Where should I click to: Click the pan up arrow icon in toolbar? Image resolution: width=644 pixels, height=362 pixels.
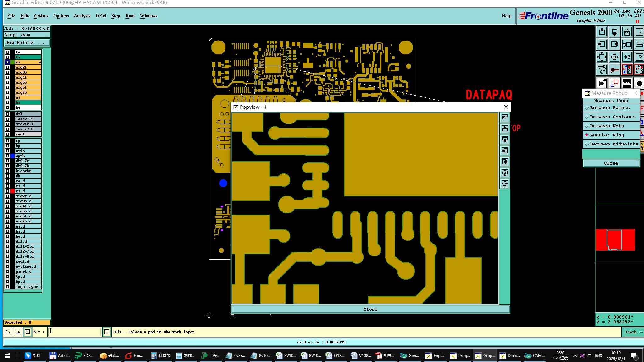coord(602,32)
